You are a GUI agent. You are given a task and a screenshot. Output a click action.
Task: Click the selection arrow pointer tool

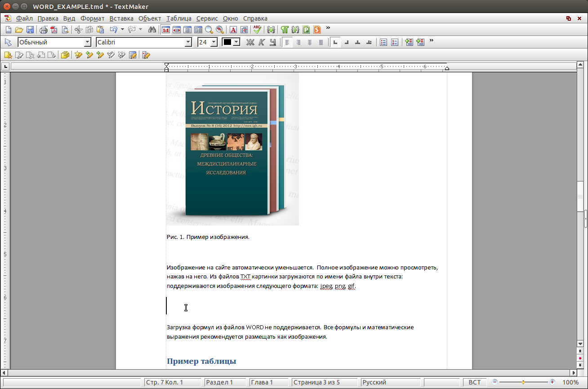click(x=8, y=42)
